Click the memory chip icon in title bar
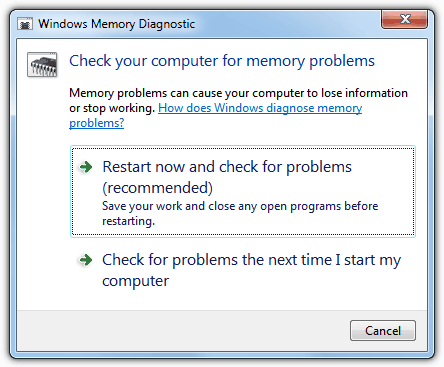Viewport: 444px width, 367px height. click(25, 24)
